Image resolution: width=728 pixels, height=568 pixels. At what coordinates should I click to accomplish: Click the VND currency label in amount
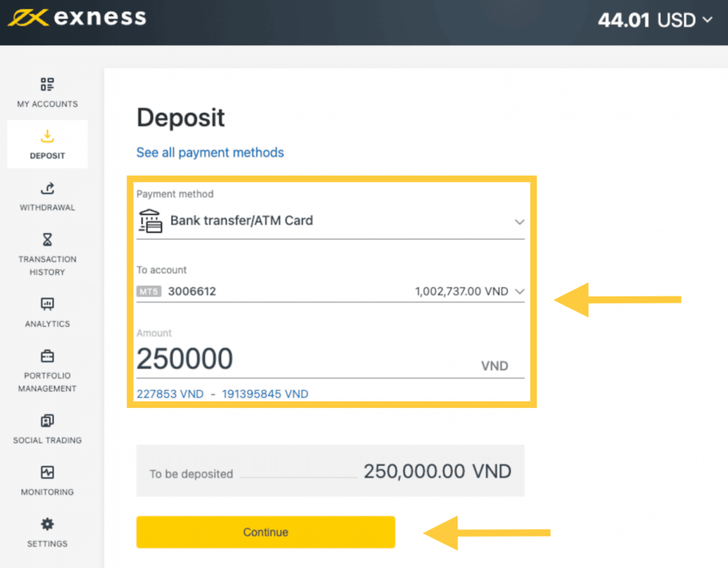(494, 366)
